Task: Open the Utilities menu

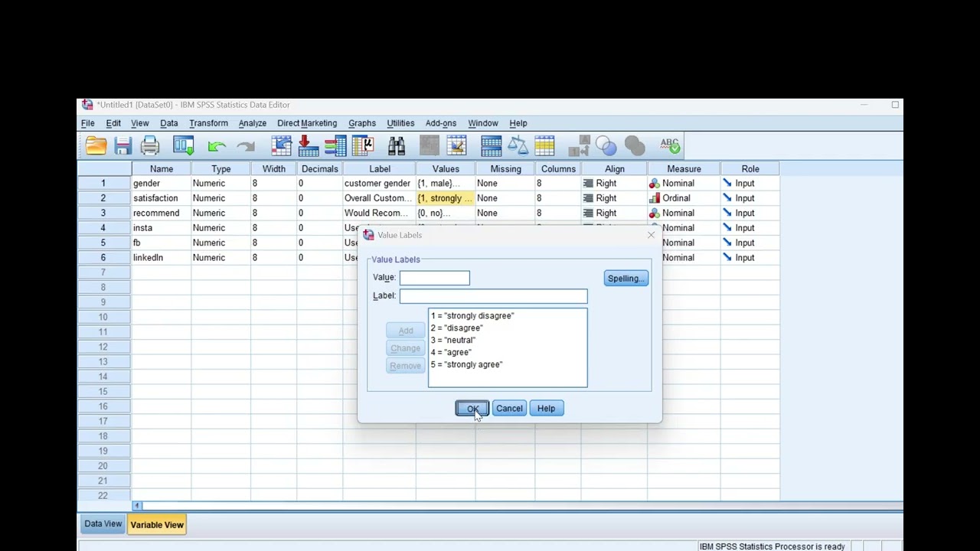Action: 400,123
